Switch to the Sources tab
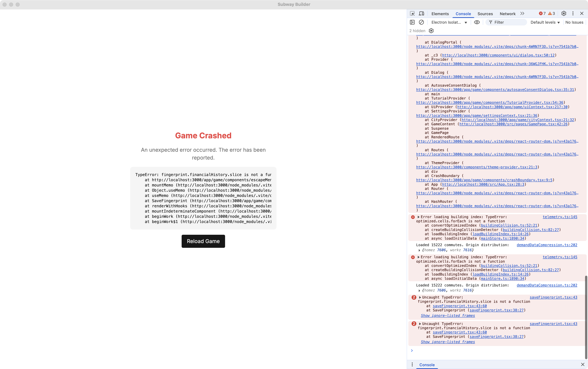588x369 pixels. (485, 14)
